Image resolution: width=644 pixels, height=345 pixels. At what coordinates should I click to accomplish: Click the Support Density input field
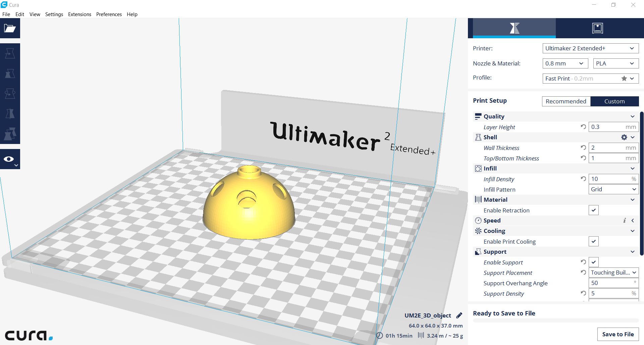pos(613,293)
